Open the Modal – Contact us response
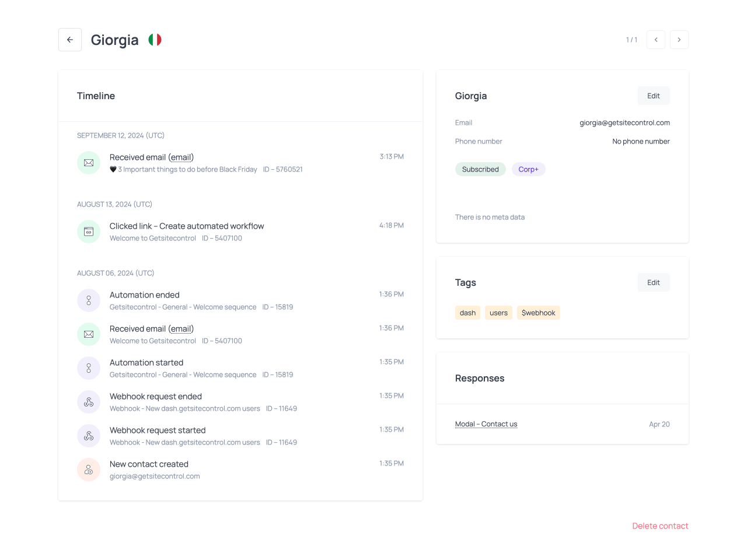 pyautogui.click(x=486, y=424)
